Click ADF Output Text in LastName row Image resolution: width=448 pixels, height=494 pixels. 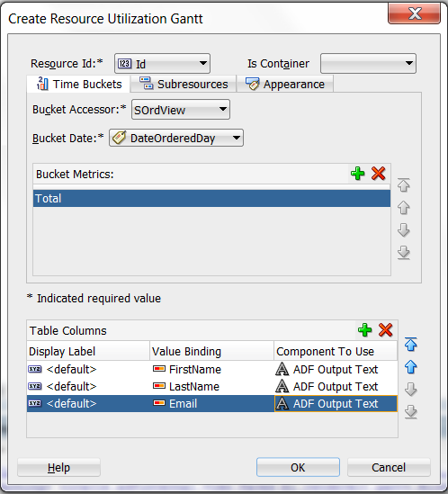[x=336, y=386]
